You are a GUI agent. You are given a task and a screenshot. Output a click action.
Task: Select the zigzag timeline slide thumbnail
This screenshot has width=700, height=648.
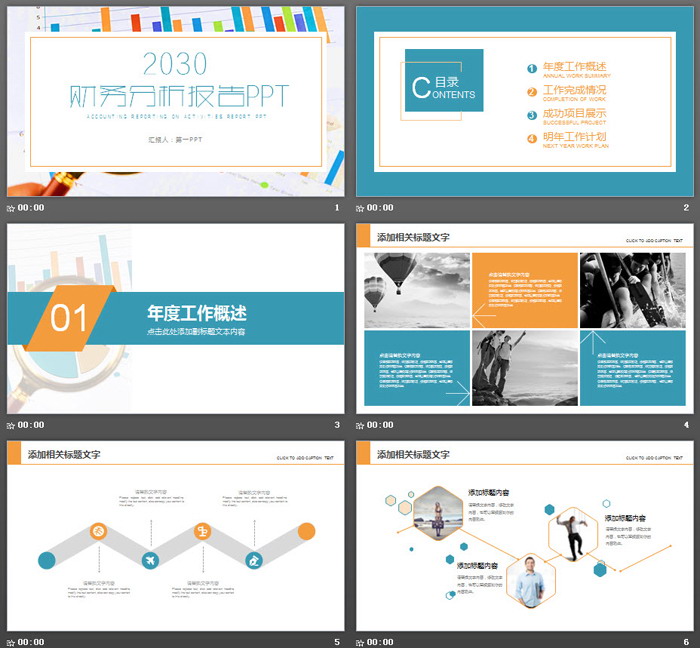(x=175, y=534)
